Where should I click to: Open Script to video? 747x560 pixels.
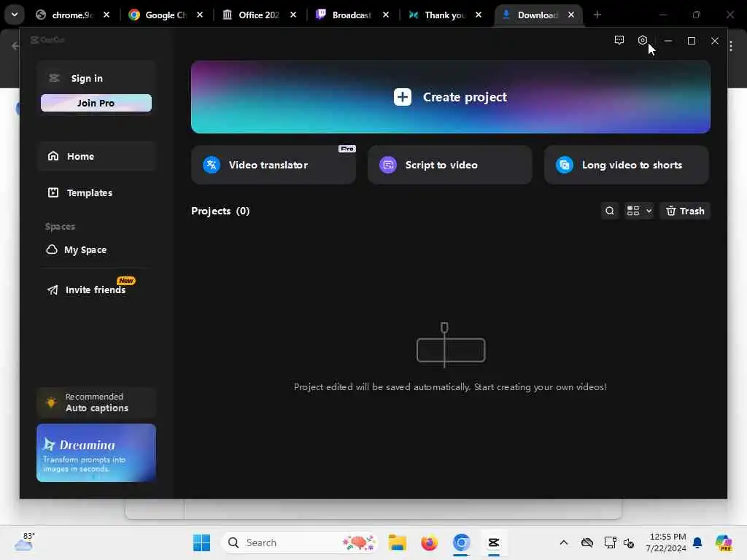[x=449, y=165]
